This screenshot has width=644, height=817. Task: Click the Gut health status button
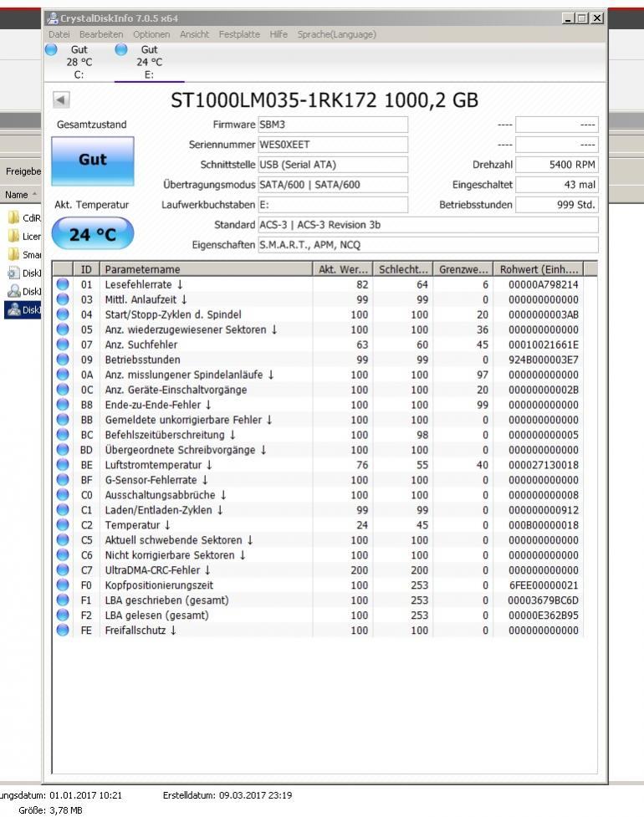click(92, 161)
